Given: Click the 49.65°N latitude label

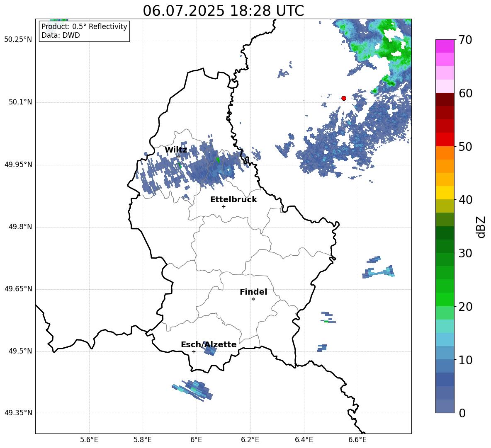Looking at the screenshot, I should tap(18, 289).
